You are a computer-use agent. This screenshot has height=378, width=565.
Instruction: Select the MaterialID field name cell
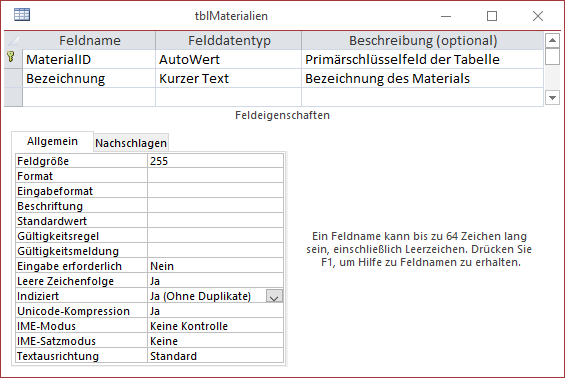point(89,59)
